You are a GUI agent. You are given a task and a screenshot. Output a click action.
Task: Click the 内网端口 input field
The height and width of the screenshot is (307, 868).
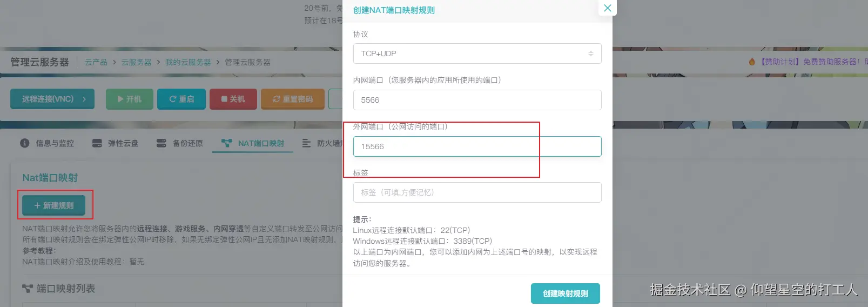tap(477, 100)
